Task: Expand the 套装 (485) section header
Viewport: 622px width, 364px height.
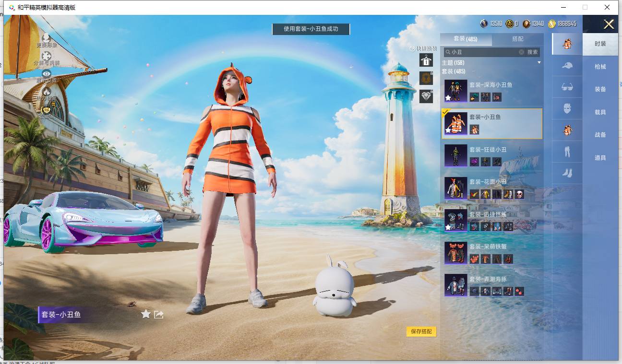Action: 454,71
